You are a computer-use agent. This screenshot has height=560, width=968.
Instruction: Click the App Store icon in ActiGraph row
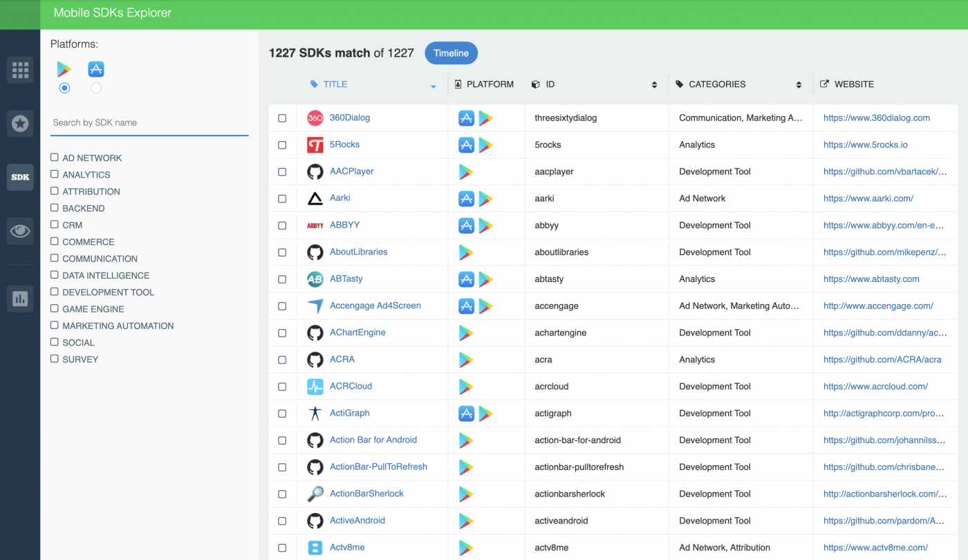point(467,413)
